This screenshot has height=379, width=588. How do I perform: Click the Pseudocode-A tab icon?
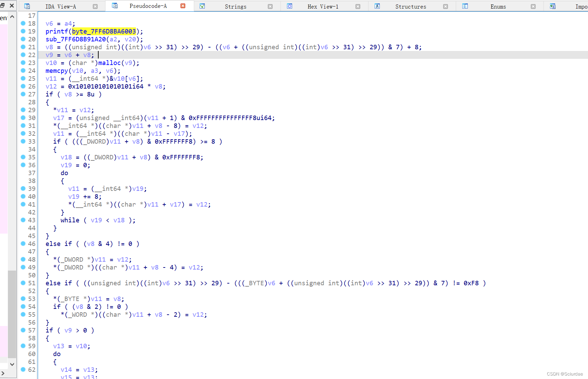[115, 6]
